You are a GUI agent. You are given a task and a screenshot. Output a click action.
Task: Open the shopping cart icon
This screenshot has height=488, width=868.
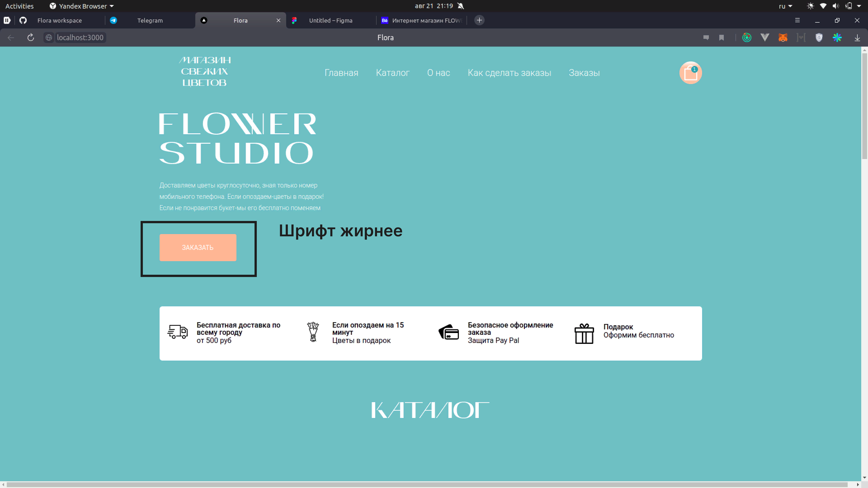[x=690, y=73]
